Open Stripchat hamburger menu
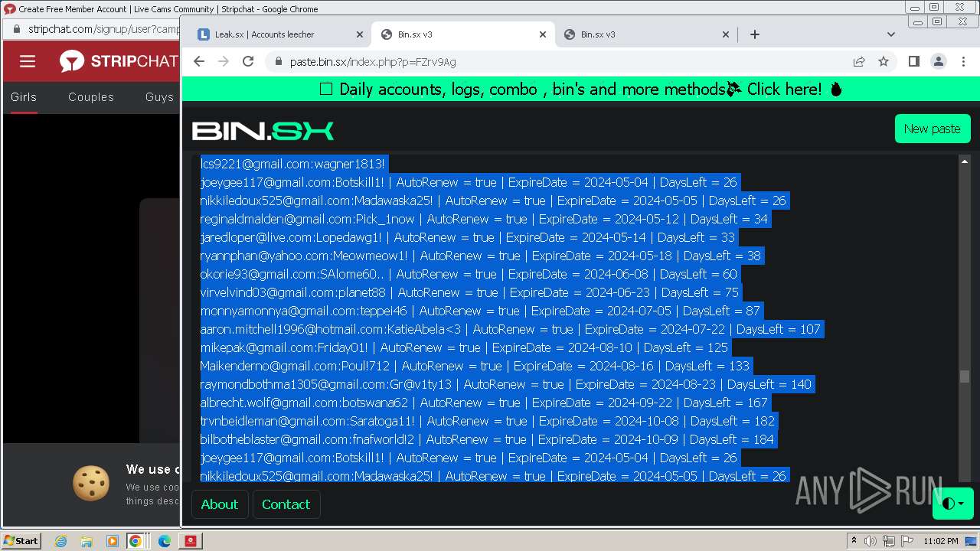Viewport: 980px width, 551px height. [x=28, y=62]
